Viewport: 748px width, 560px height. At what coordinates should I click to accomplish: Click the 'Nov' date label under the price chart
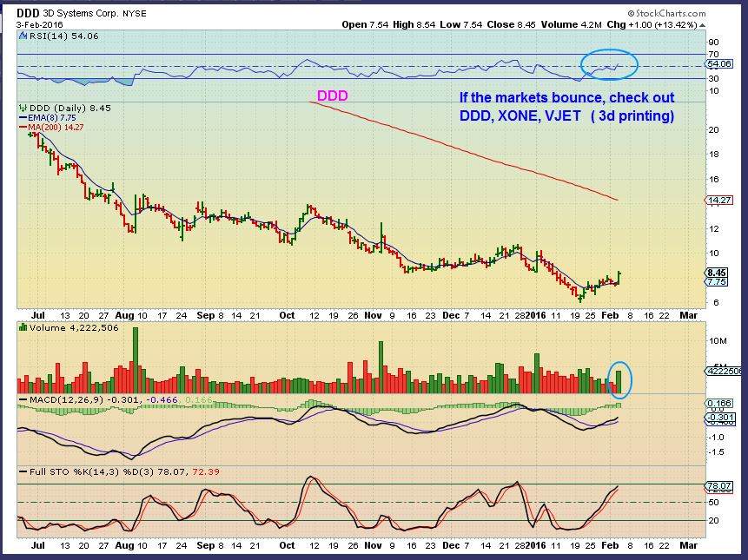pos(373,315)
